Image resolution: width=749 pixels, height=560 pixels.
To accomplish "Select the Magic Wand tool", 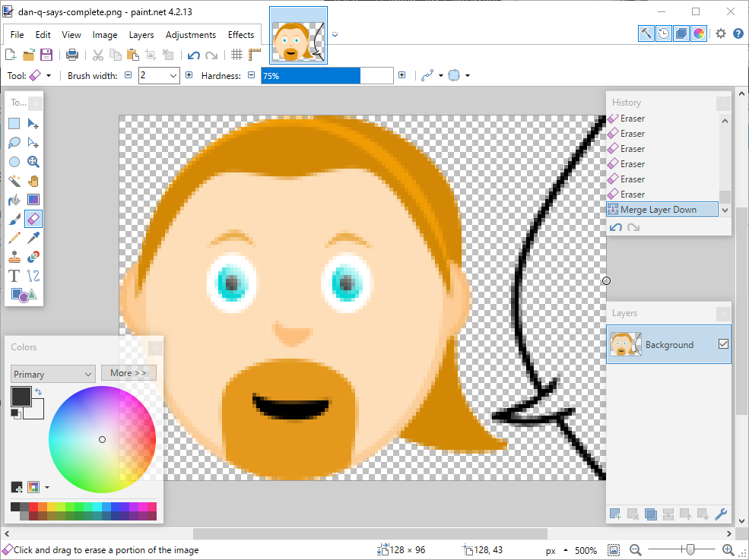I will [14, 181].
